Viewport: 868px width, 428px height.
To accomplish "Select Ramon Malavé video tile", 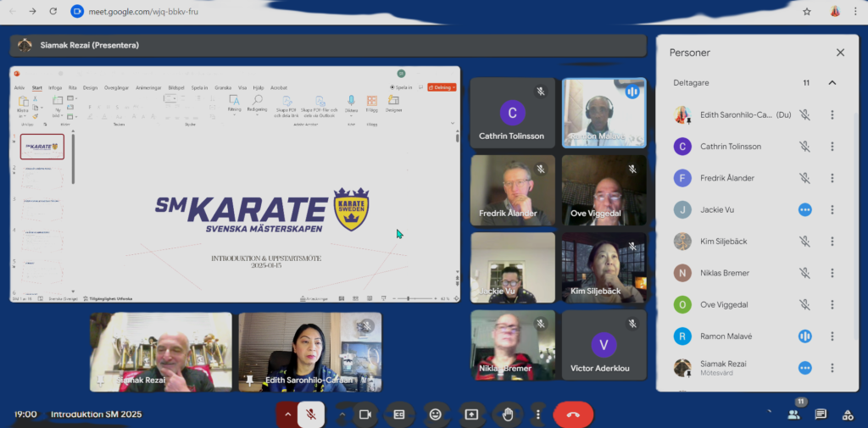I will point(604,113).
